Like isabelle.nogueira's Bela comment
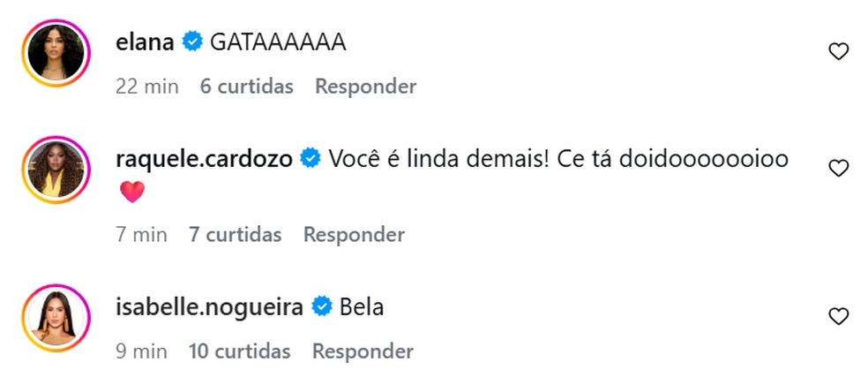Viewport: 868px width, 377px height. (838, 316)
